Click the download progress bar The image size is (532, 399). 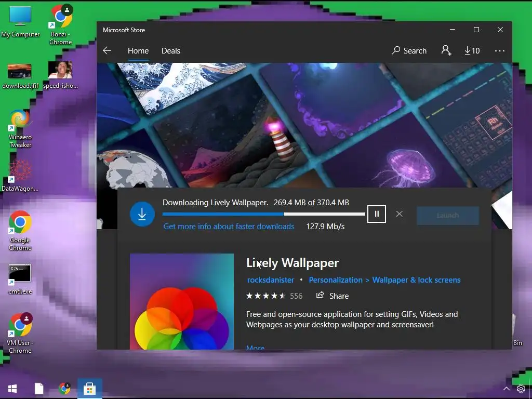click(x=263, y=214)
